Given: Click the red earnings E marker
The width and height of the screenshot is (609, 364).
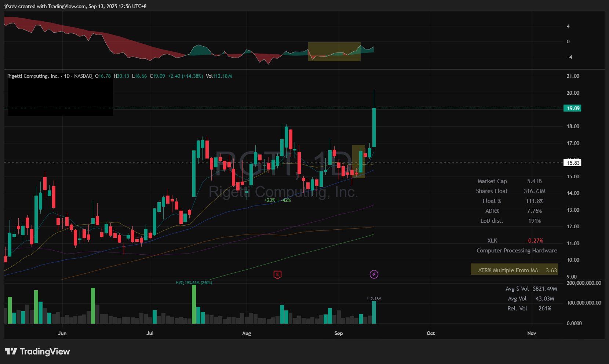Looking at the screenshot, I should click(x=278, y=274).
